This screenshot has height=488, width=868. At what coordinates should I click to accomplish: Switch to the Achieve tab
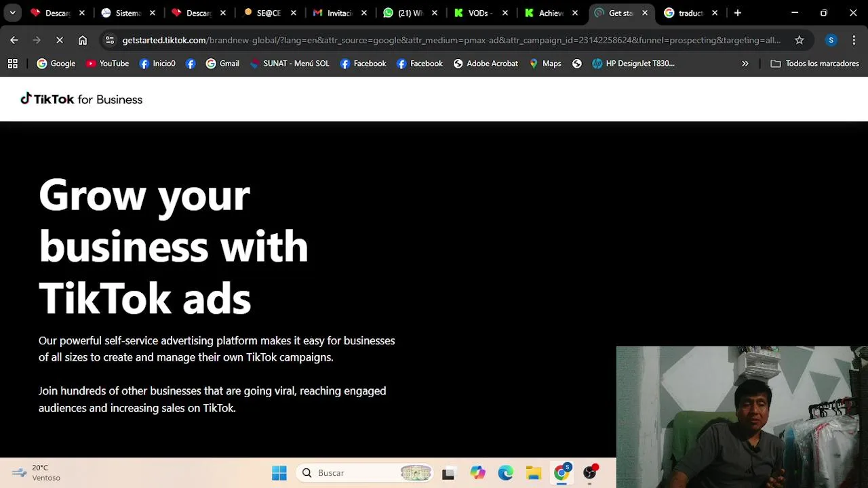(x=551, y=13)
